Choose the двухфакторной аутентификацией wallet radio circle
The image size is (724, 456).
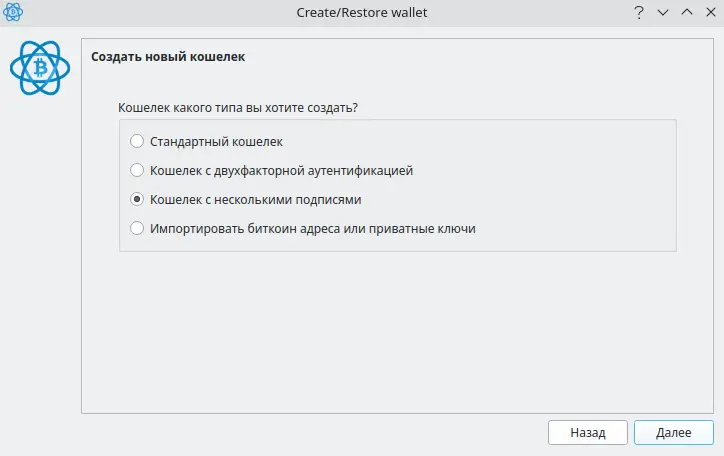tap(137, 170)
